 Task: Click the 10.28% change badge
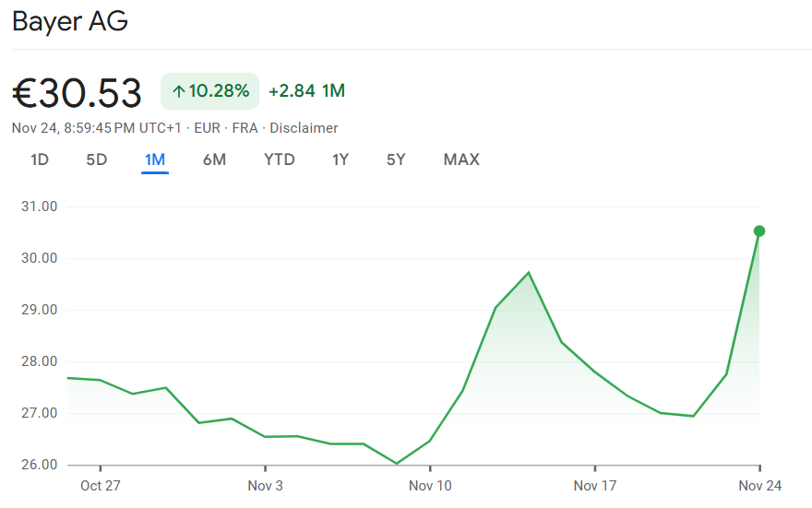(x=210, y=91)
